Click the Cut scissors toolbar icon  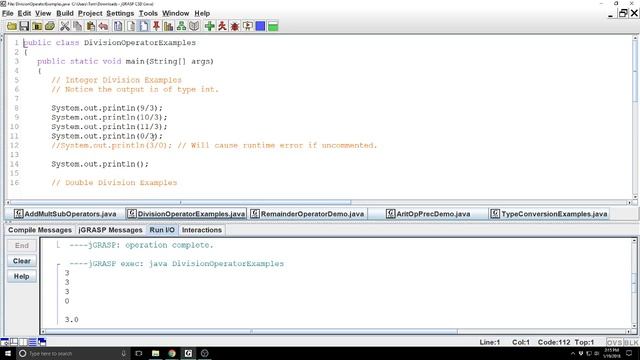[x=64, y=27]
